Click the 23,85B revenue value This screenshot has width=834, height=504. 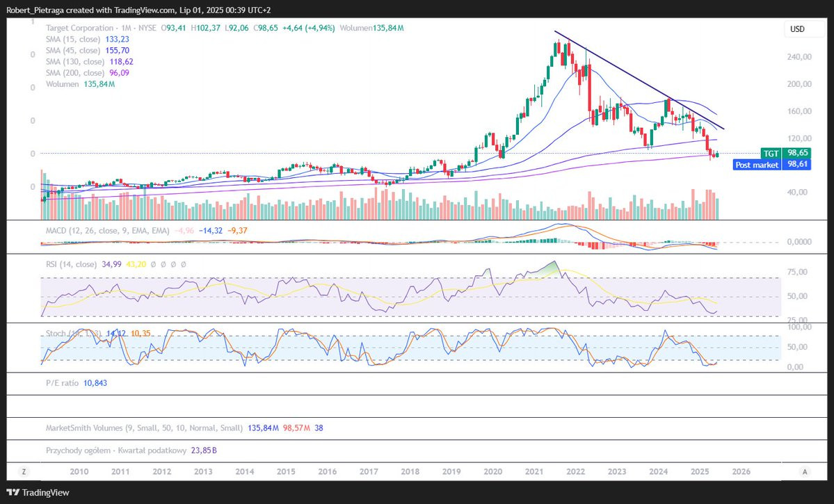[x=204, y=450]
